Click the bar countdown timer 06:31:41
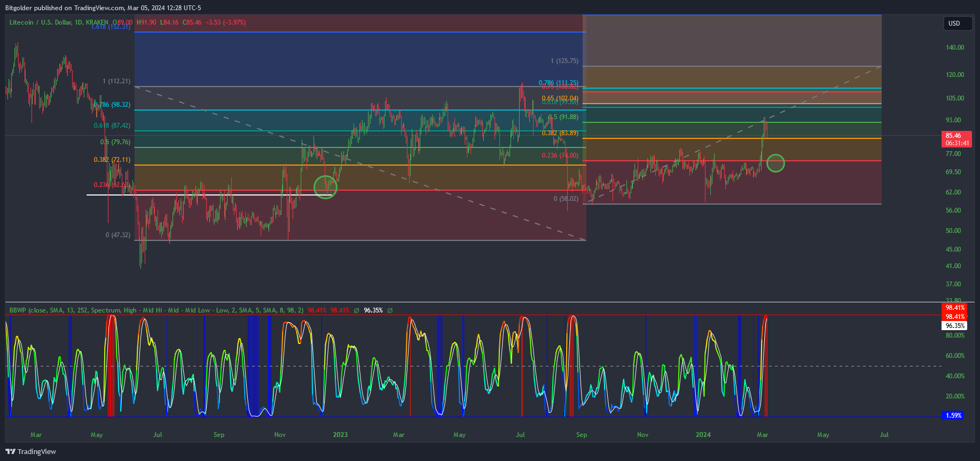Image resolution: width=980 pixels, height=461 pixels. click(x=956, y=143)
